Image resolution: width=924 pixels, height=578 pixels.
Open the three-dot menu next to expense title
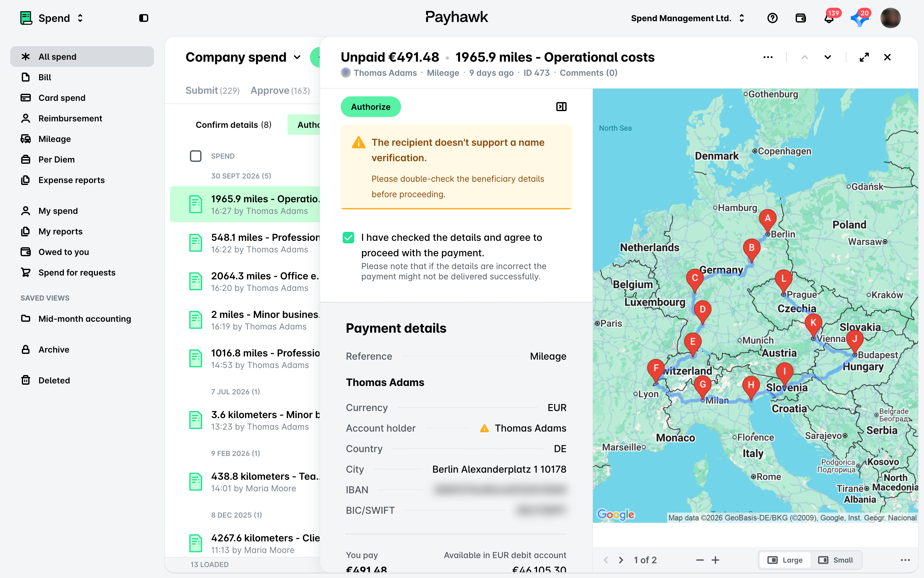click(768, 57)
